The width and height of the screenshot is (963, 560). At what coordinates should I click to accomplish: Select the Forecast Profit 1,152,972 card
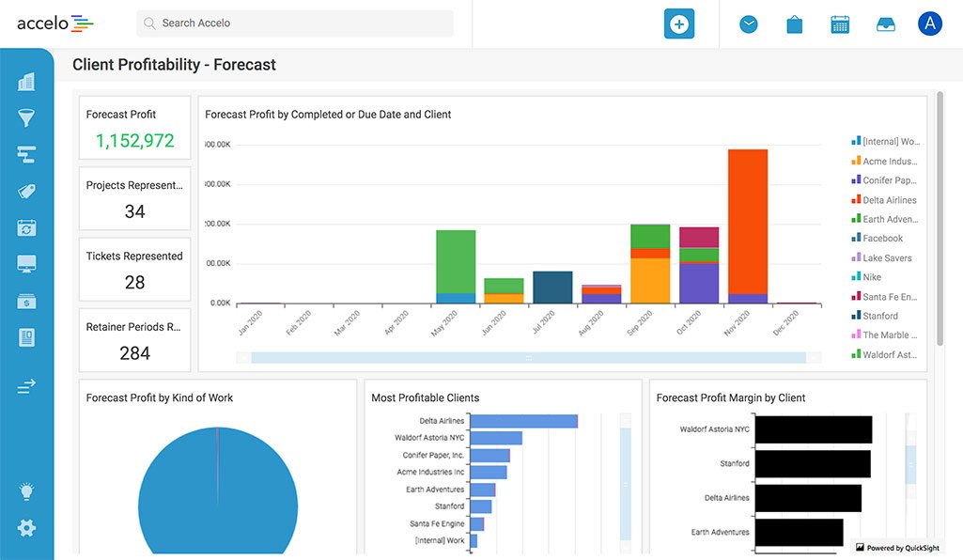[134, 128]
